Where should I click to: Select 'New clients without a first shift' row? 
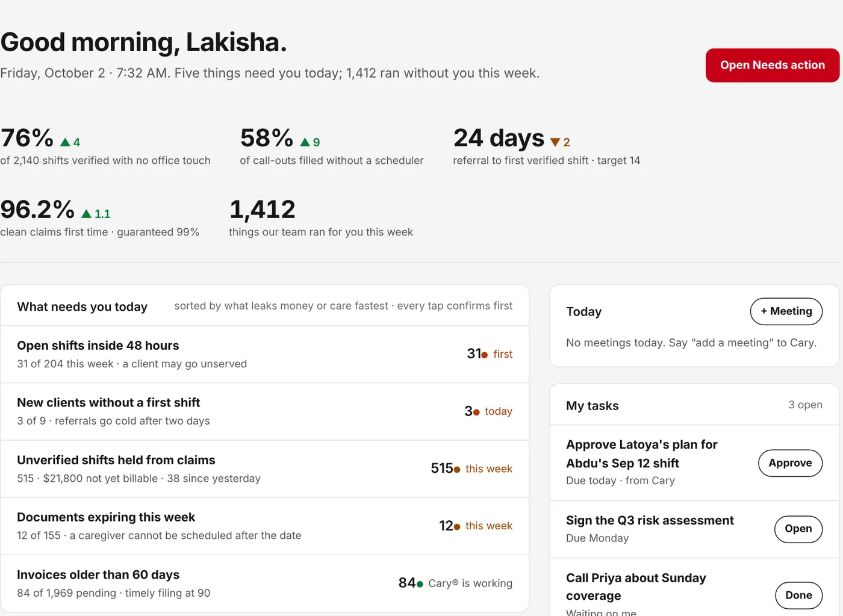265,411
